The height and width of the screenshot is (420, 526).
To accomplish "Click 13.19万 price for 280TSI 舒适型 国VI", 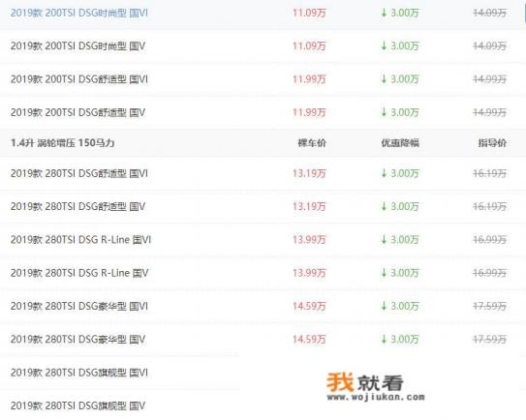I will pos(309,173).
